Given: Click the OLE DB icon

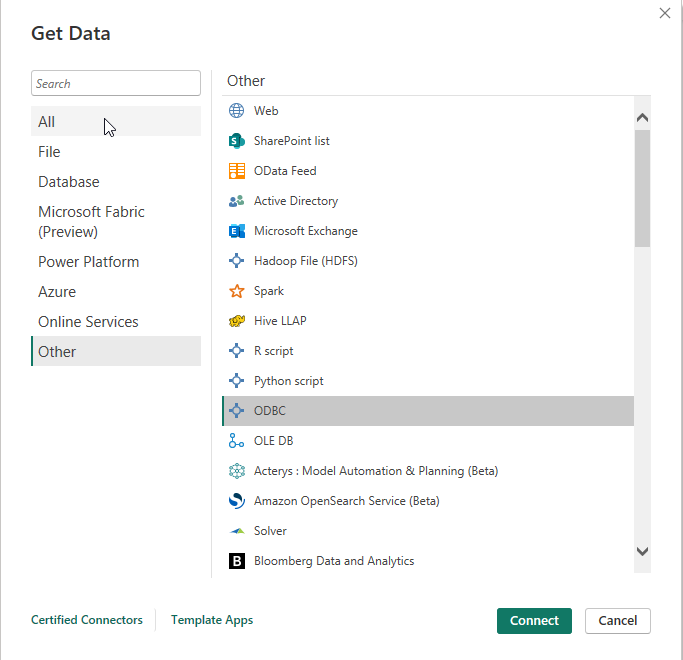Looking at the screenshot, I should [x=237, y=441].
